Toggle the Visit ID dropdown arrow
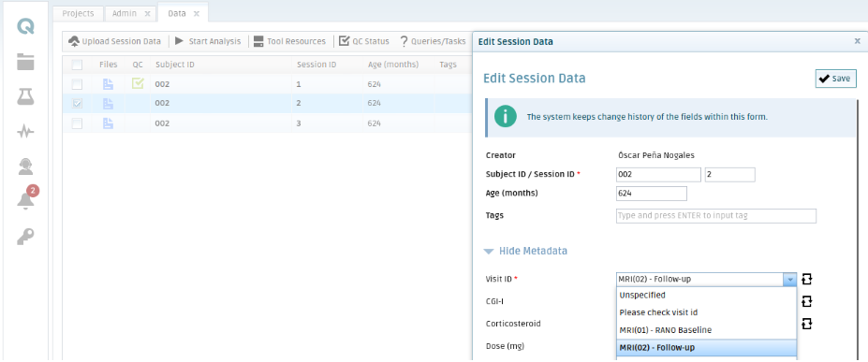Image resolution: width=868 pixels, height=362 pixels. pyautogui.click(x=790, y=279)
